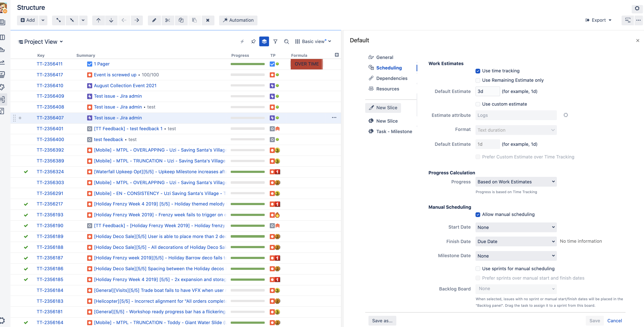
Task: Click the delete X icon in toolbar
Action: click(208, 20)
